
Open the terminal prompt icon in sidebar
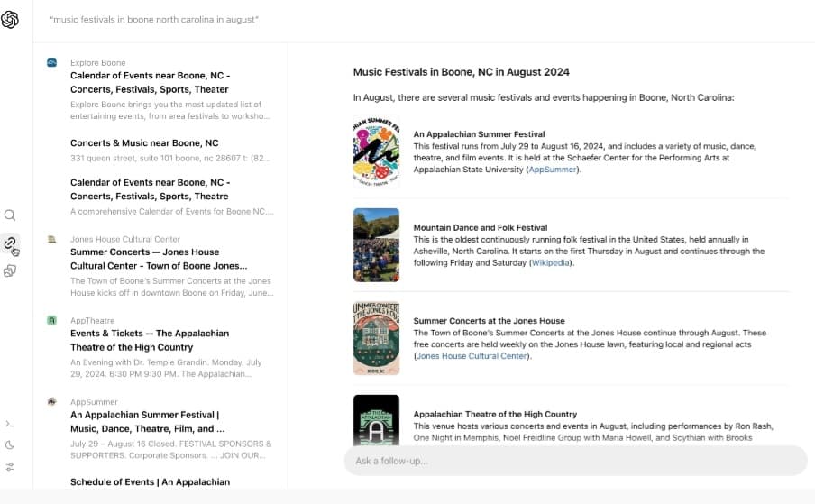tap(10, 424)
